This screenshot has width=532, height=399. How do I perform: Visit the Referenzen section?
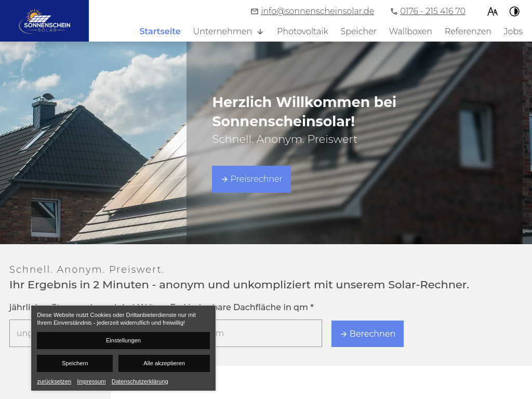468,32
